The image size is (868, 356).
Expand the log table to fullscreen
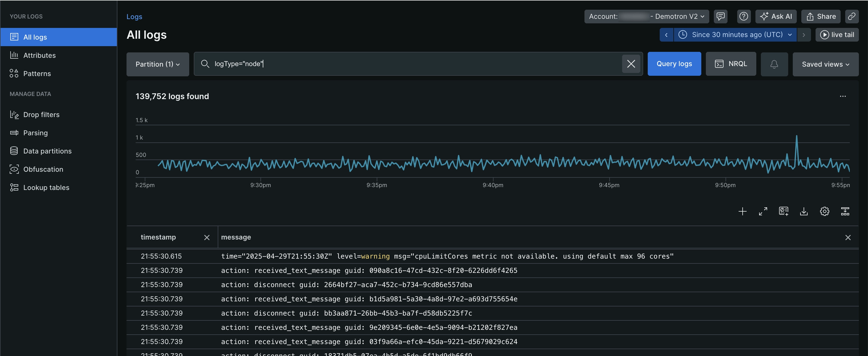pyautogui.click(x=763, y=212)
